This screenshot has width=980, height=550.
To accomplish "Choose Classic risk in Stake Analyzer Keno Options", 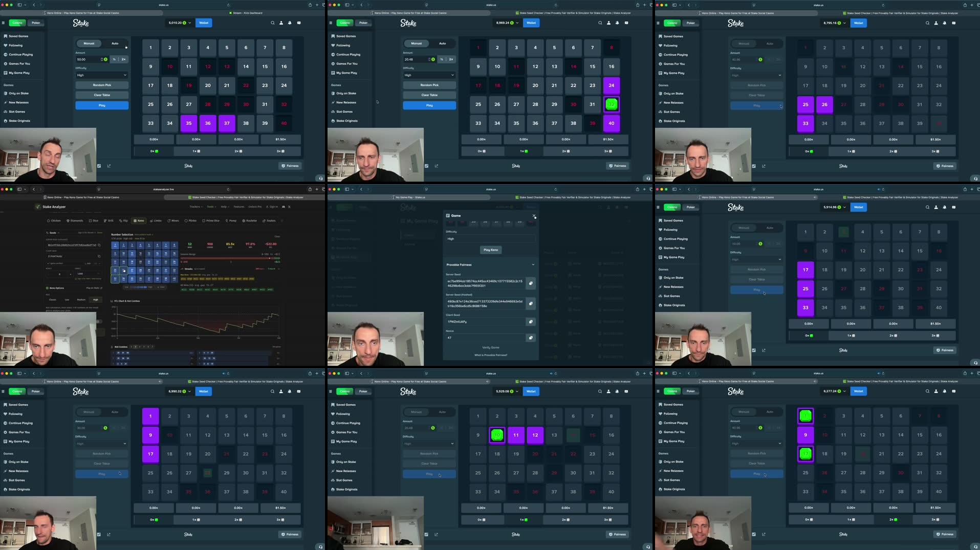I will coord(52,299).
